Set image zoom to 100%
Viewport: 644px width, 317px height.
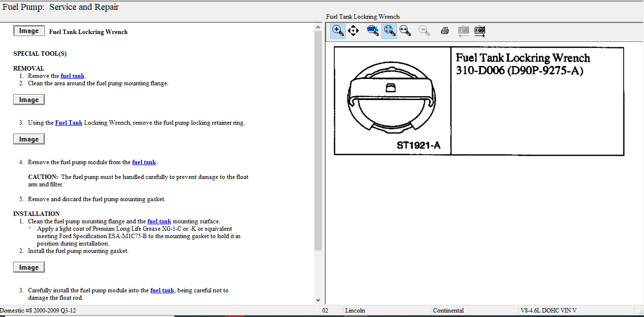tap(373, 31)
